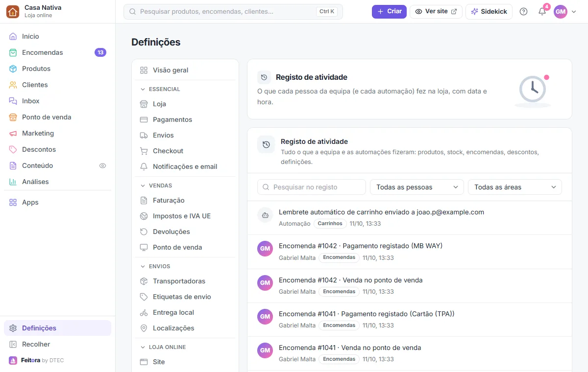Image resolution: width=588 pixels, height=372 pixels.
Task: Click Encomenda #1041 · Pagamento registado (Cartão (TPA))
Action: pos(367,314)
